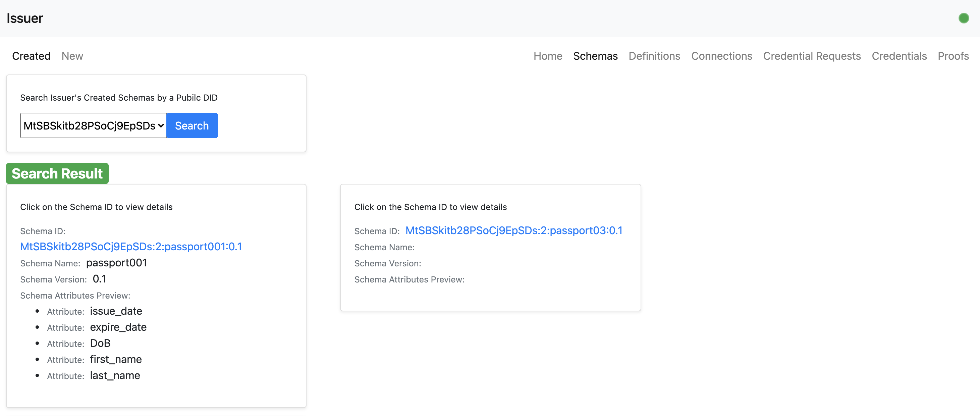Click the passport001 schema name value

tap(116, 263)
